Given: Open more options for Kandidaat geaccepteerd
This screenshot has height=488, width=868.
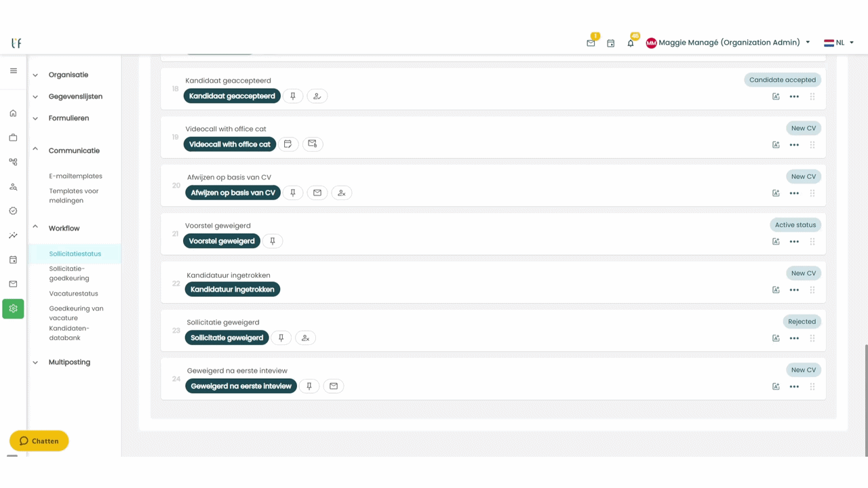Looking at the screenshot, I should coord(794,97).
